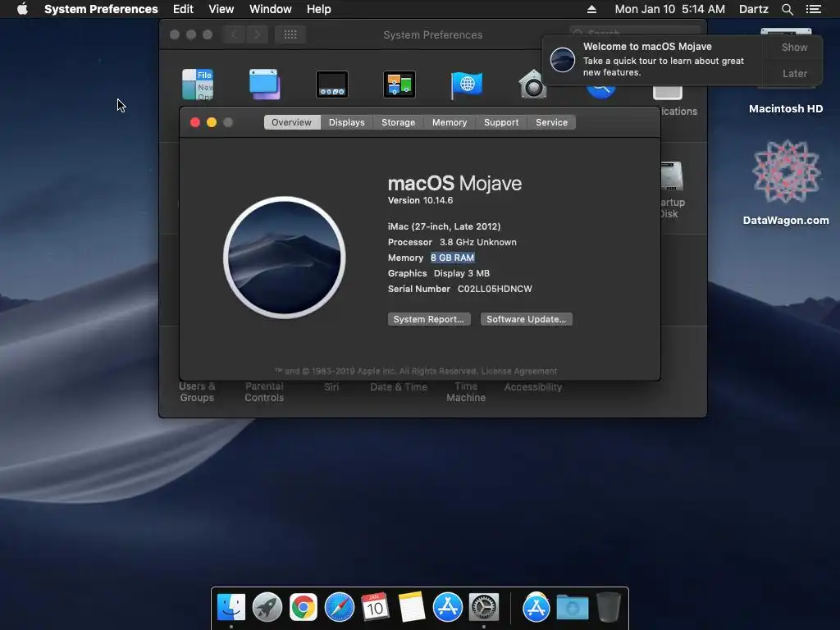This screenshot has height=630, width=840.
Task: Open Finder from the Dock
Action: pos(231,607)
